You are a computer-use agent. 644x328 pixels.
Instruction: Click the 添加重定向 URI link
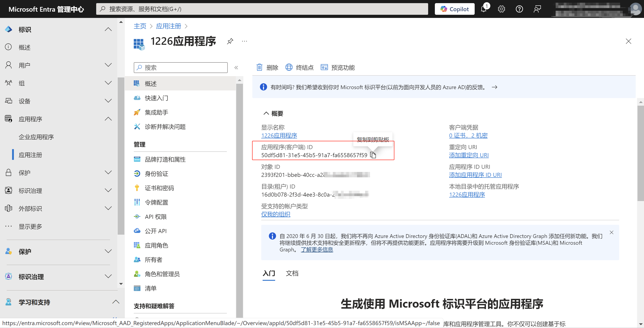pyautogui.click(x=469, y=155)
